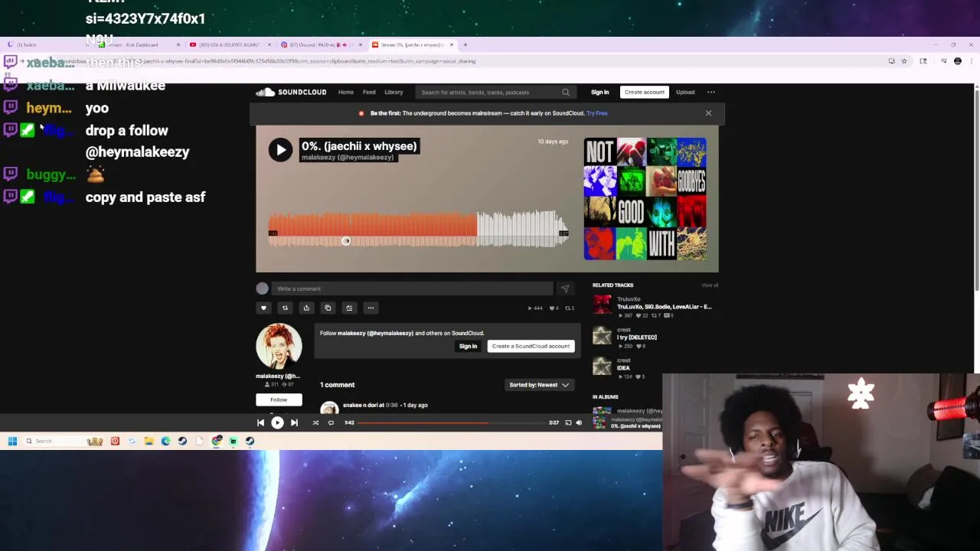Screen dimensions: 980x551
Task: Dismiss the 'Be the first' banner
Action: point(708,113)
